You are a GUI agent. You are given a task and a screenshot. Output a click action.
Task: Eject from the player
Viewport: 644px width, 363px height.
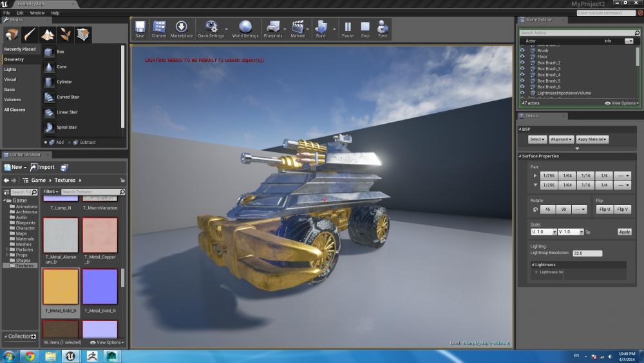pyautogui.click(x=383, y=29)
